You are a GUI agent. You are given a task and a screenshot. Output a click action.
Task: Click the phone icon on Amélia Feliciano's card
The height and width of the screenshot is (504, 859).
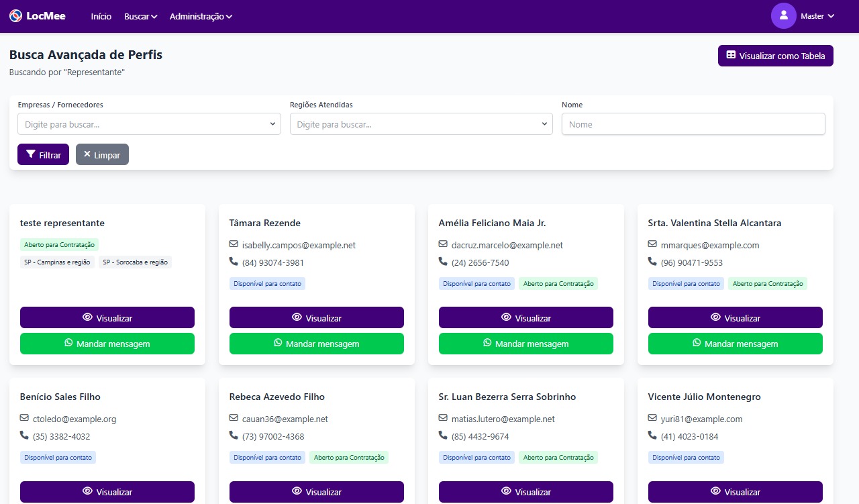click(443, 262)
